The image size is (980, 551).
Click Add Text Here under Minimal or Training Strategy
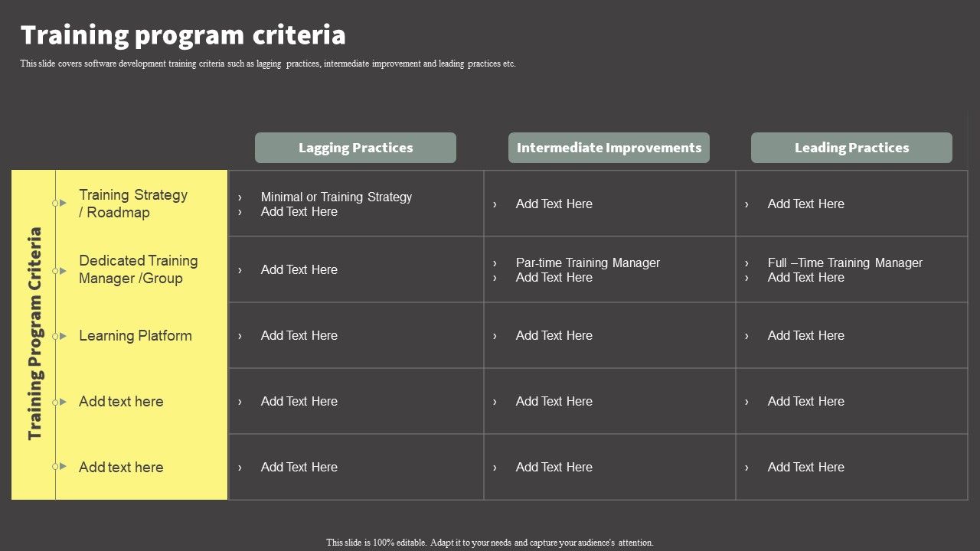299,211
